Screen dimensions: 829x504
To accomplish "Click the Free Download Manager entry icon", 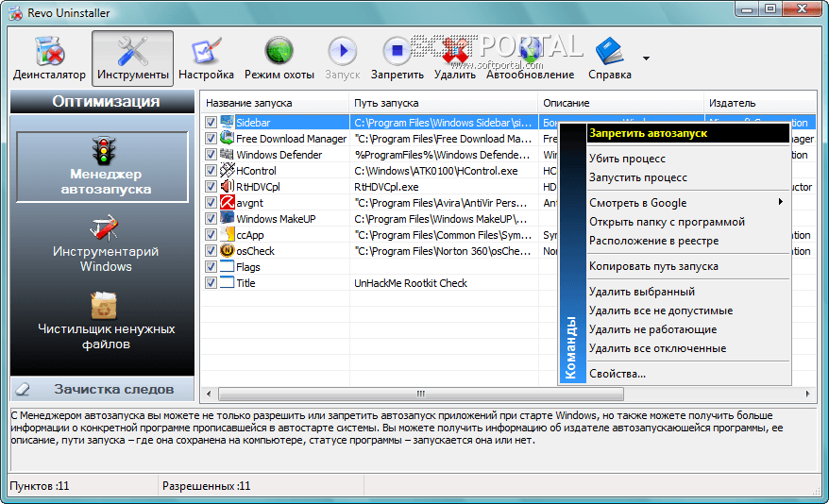I will [x=227, y=138].
